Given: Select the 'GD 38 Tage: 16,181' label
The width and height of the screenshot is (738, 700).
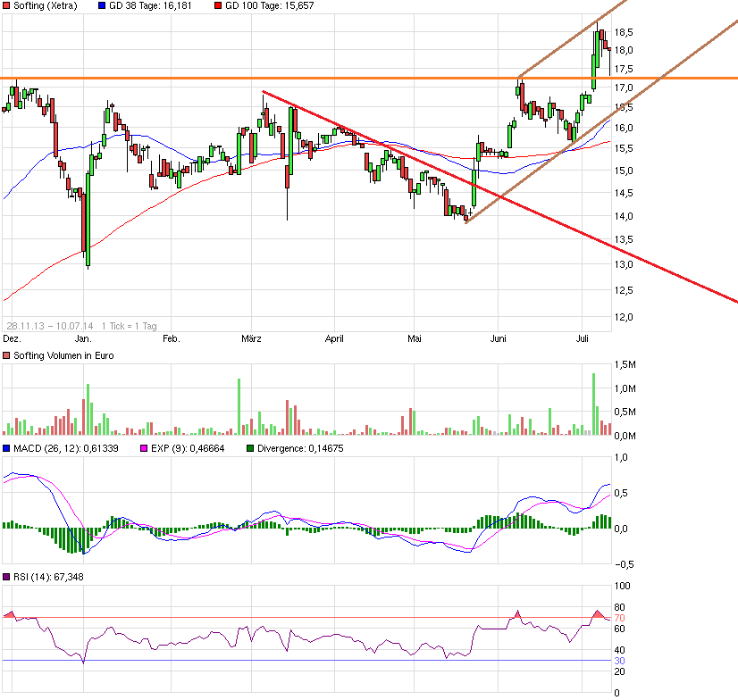Looking at the screenshot, I should [150, 5].
